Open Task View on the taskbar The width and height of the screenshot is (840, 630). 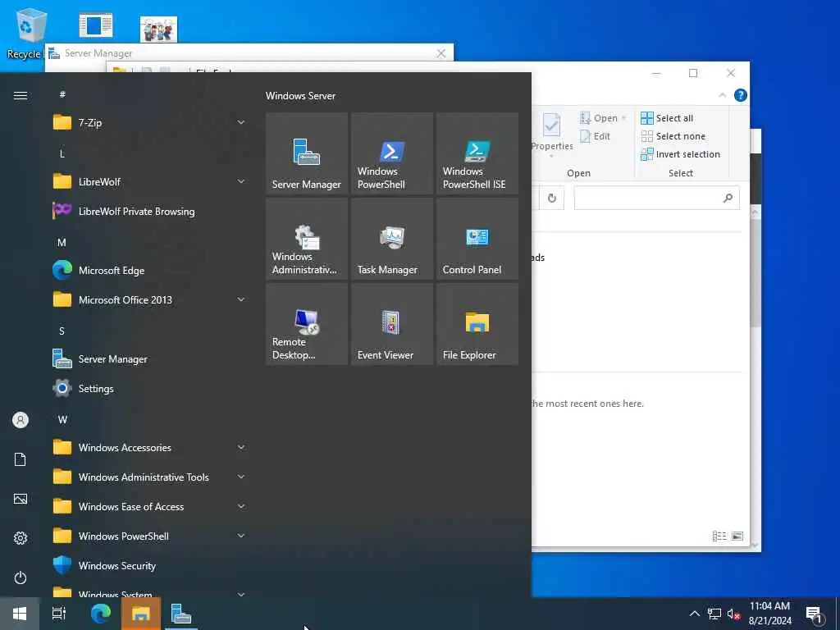pos(59,614)
